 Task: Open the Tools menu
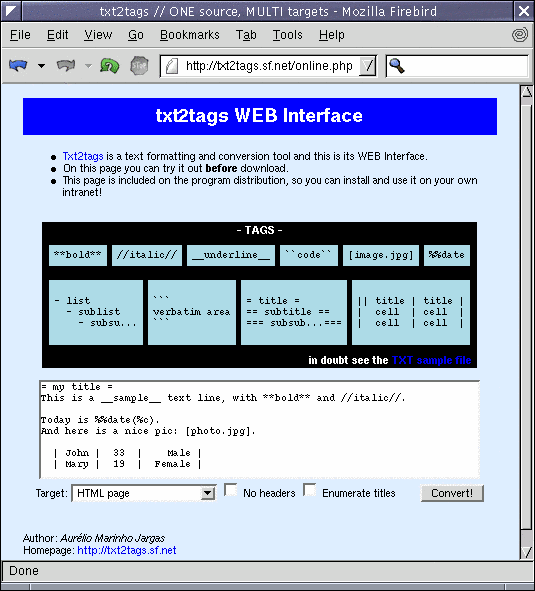287,35
